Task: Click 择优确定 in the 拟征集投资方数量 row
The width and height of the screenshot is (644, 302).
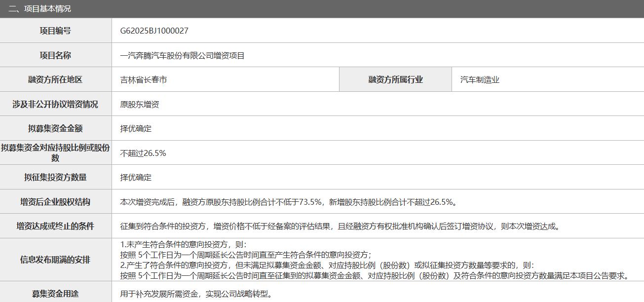Action: (136, 177)
